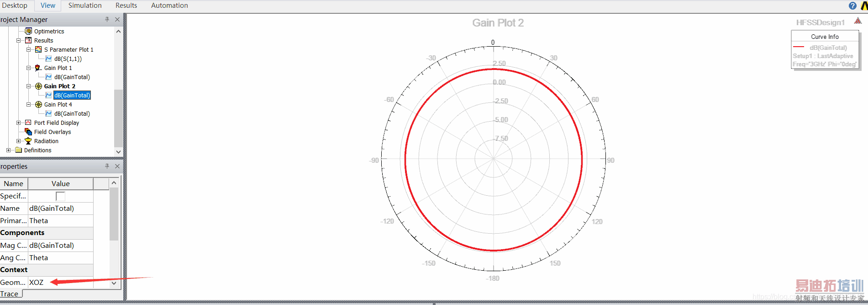Click the Gain Plot 1 3D-plot icon
The height and width of the screenshot is (305, 868).
click(x=38, y=68)
